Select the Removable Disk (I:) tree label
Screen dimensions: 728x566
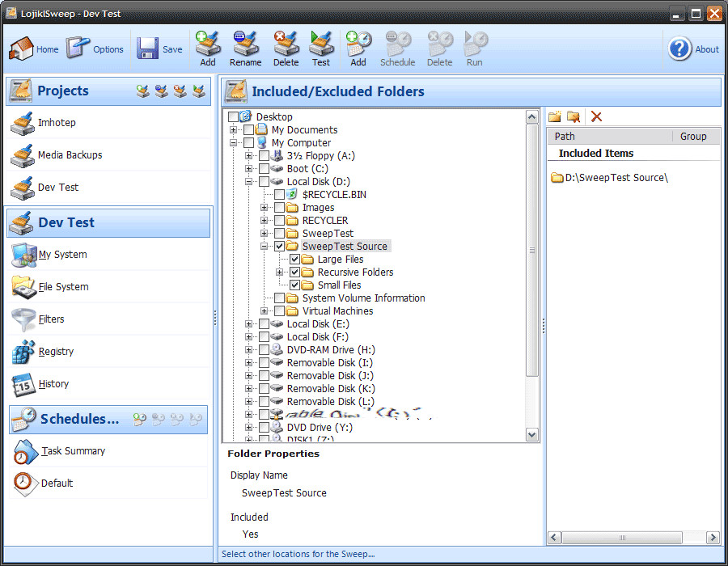[330, 363]
